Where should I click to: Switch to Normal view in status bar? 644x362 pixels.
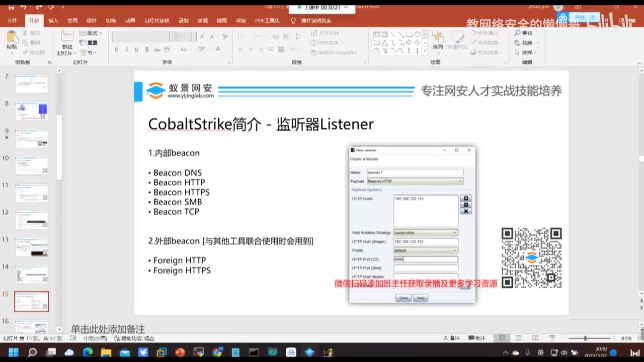502,338
